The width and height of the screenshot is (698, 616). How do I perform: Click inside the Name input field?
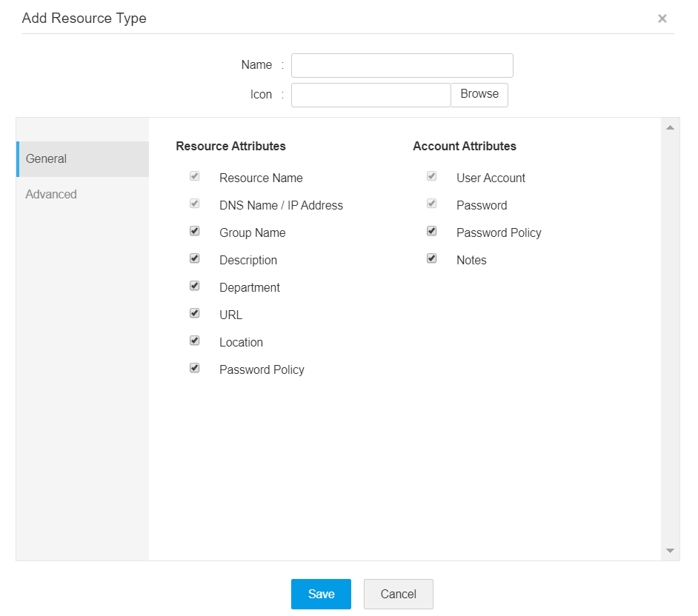click(x=402, y=65)
